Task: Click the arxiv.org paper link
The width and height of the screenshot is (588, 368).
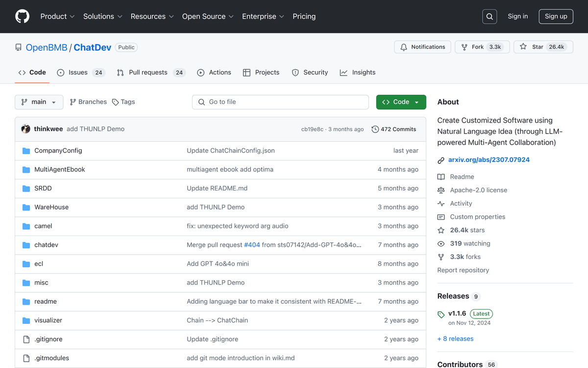Action: [489, 160]
